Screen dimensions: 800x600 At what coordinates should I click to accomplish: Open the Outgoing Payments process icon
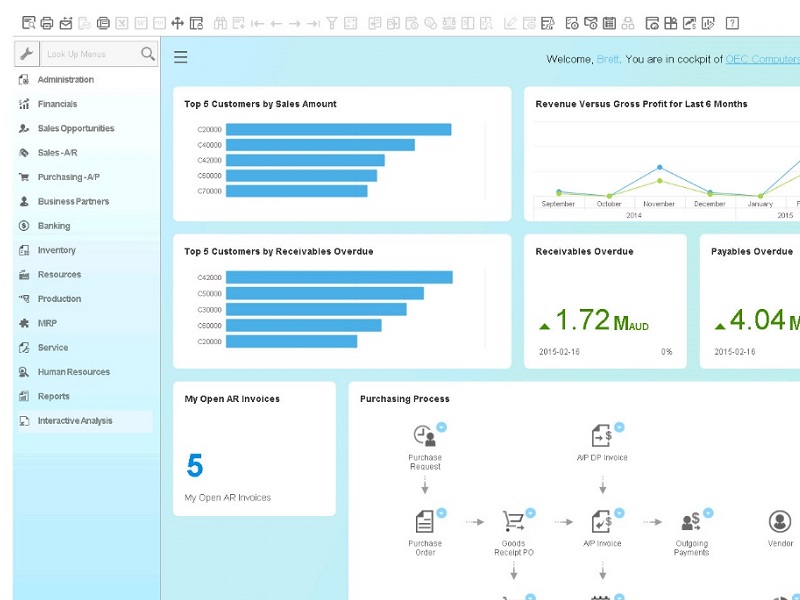(x=691, y=522)
